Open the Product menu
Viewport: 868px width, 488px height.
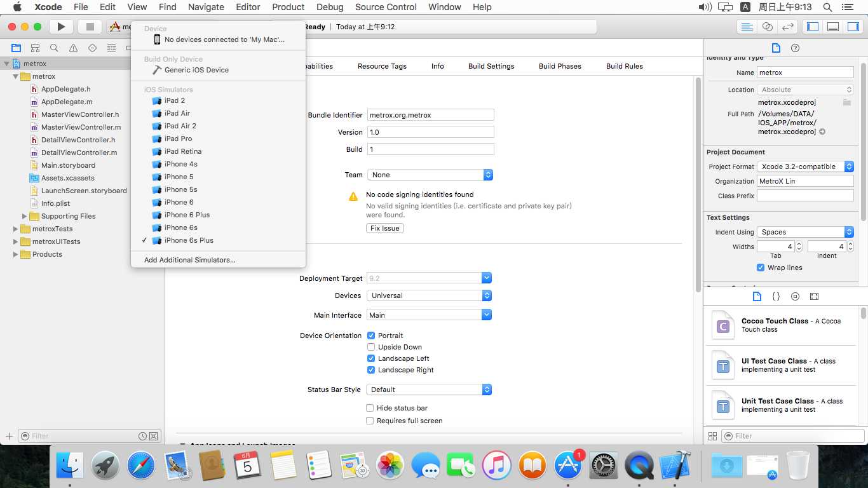tap(288, 7)
